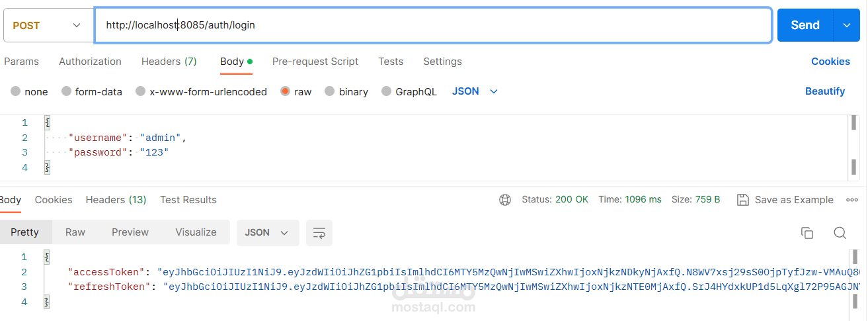This screenshot has width=868, height=321.
Task: Click the "refreshToken" key in response
Action: pyautogui.click(x=110, y=287)
